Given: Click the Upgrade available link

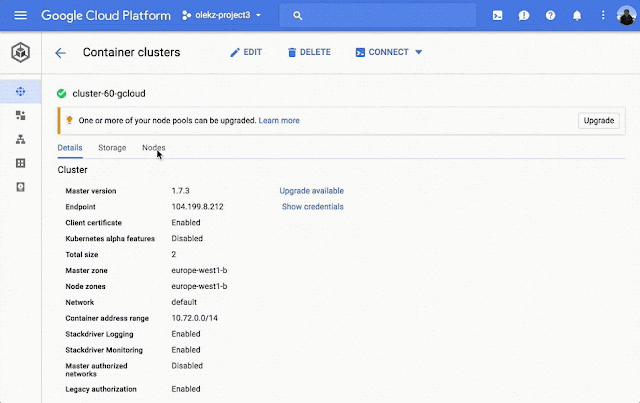Looking at the screenshot, I should tap(311, 191).
